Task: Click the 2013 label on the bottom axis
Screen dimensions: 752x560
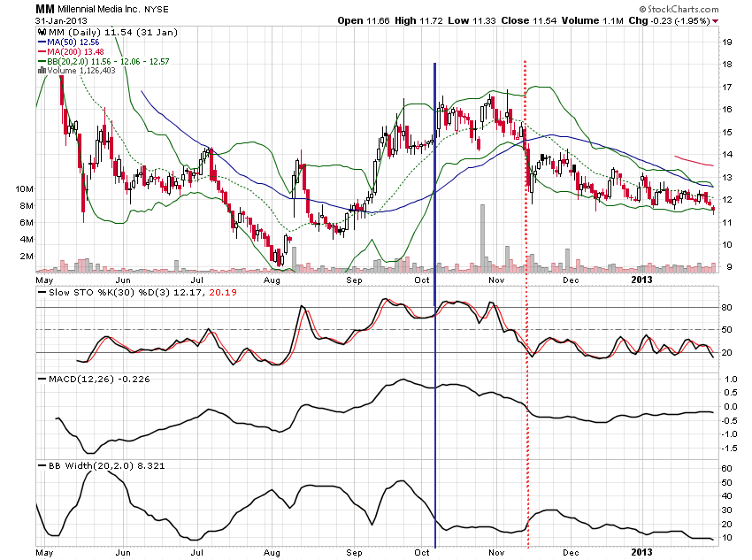Action: point(641,552)
